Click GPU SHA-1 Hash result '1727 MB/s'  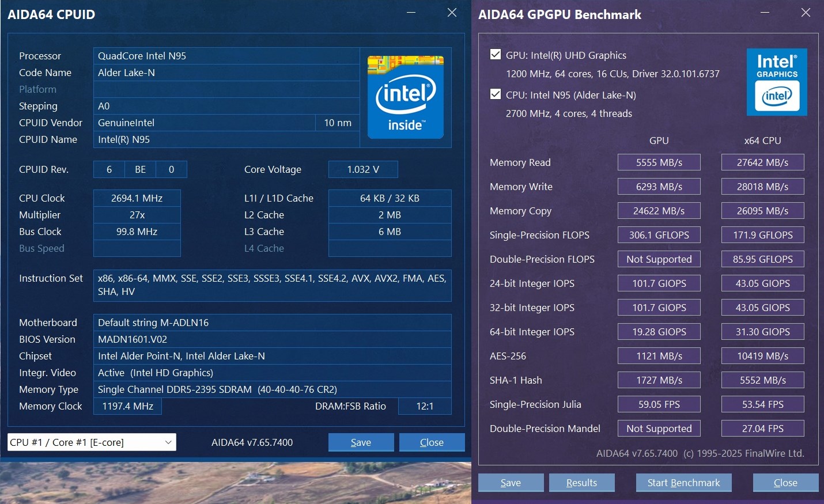click(x=659, y=380)
